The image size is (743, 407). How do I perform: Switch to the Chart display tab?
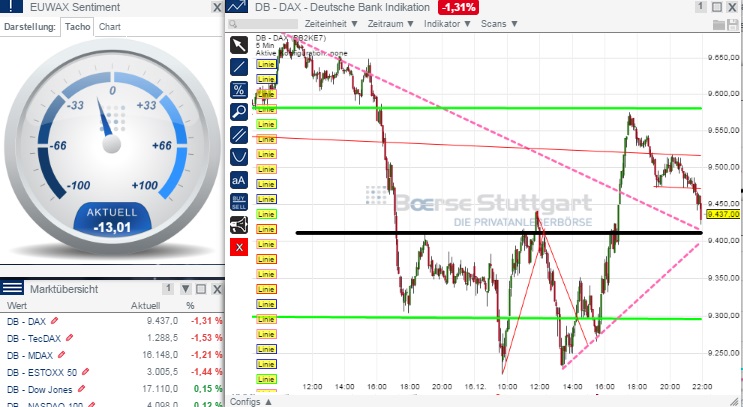tap(109, 27)
